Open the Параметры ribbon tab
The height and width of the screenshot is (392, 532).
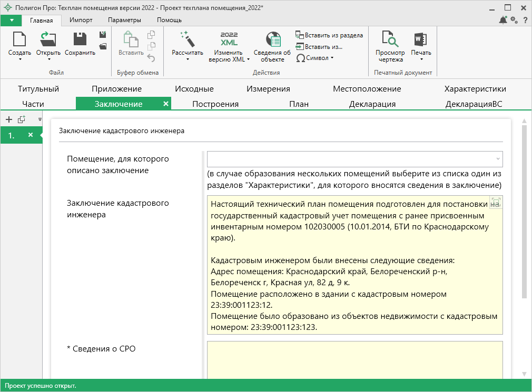pyautogui.click(x=124, y=20)
